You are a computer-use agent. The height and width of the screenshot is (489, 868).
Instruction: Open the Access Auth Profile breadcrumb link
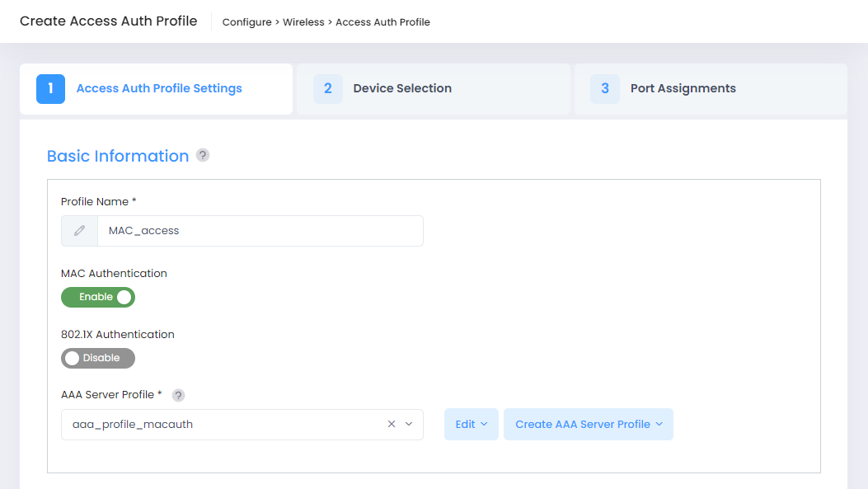click(x=382, y=22)
